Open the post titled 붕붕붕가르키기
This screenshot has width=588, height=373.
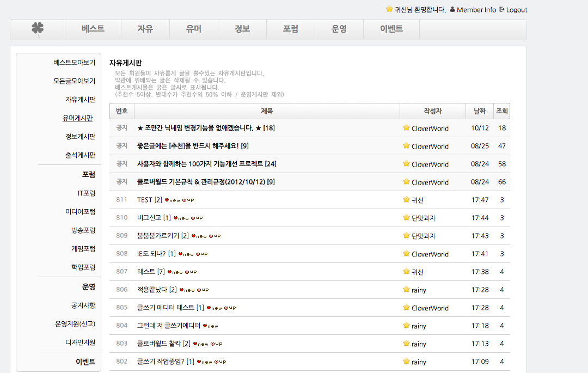[158, 236]
